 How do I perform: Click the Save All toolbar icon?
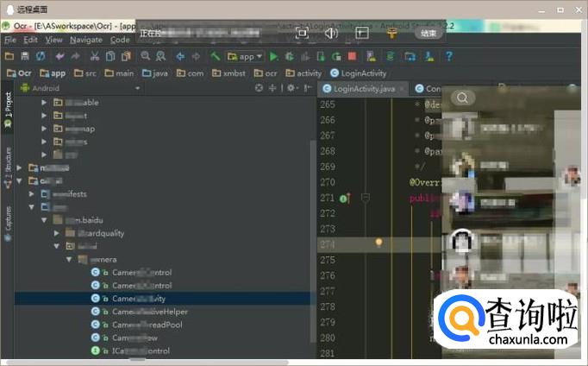[x=24, y=56]
